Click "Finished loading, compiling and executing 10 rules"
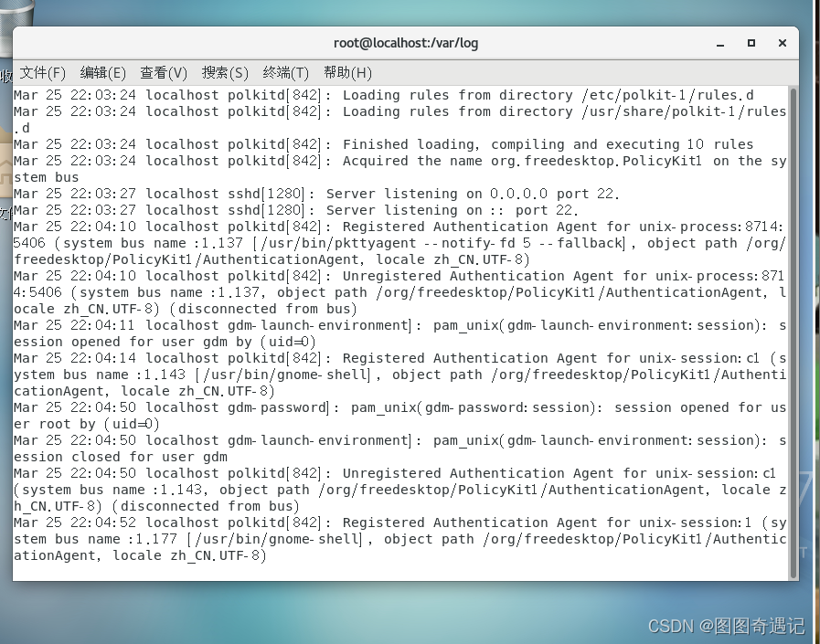Viewport: 820px width, 644px height. tap(548, 145)
